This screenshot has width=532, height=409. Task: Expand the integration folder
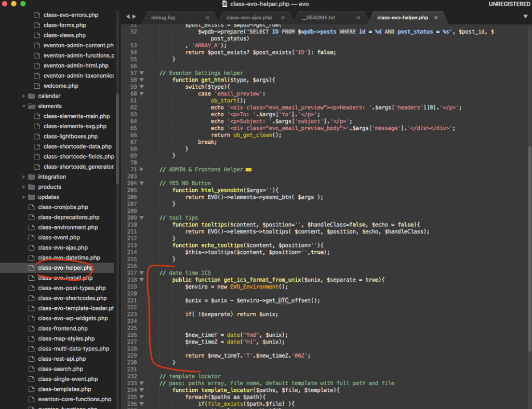point(23,177)
